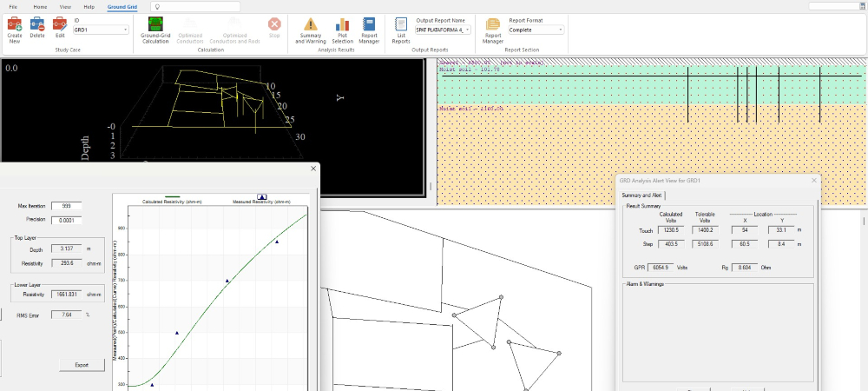The height and width of the screenshot is (391, 868).
Task: Expand the study case ID dropdown
Action: coord(126,30)
